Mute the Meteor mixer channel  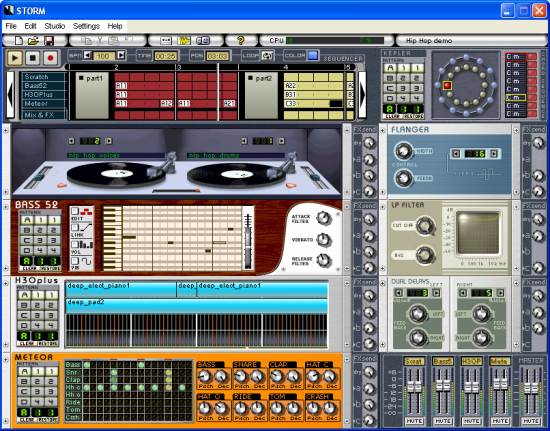tap(500, 421)
